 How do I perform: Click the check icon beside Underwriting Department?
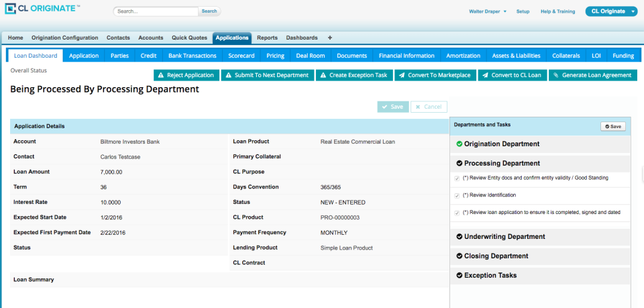[x=459, y=237]
